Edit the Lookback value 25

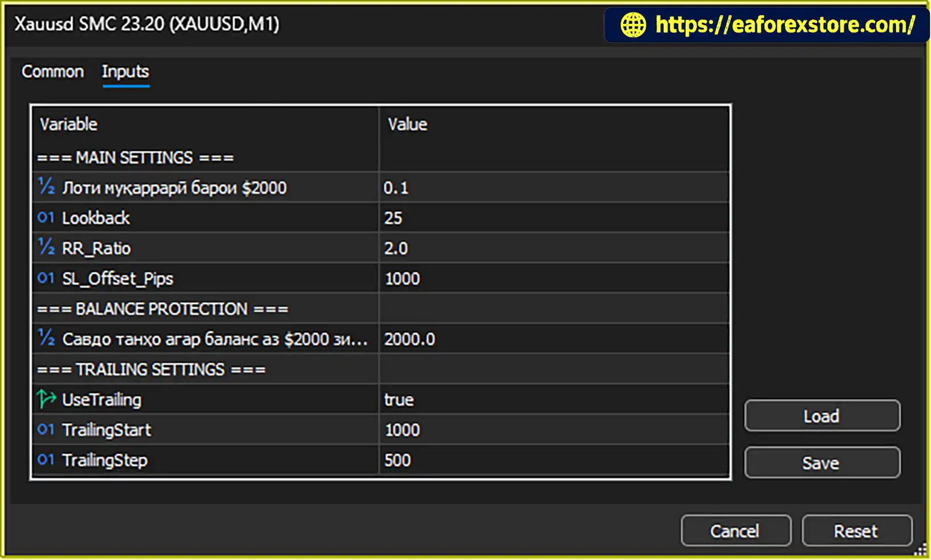554,218
